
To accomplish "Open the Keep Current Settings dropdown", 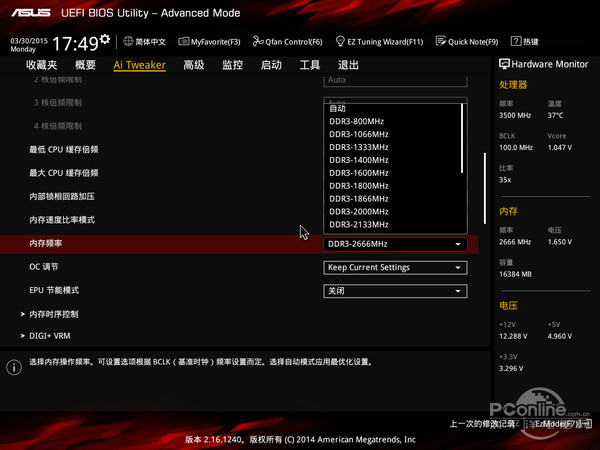I will point(395,267).
